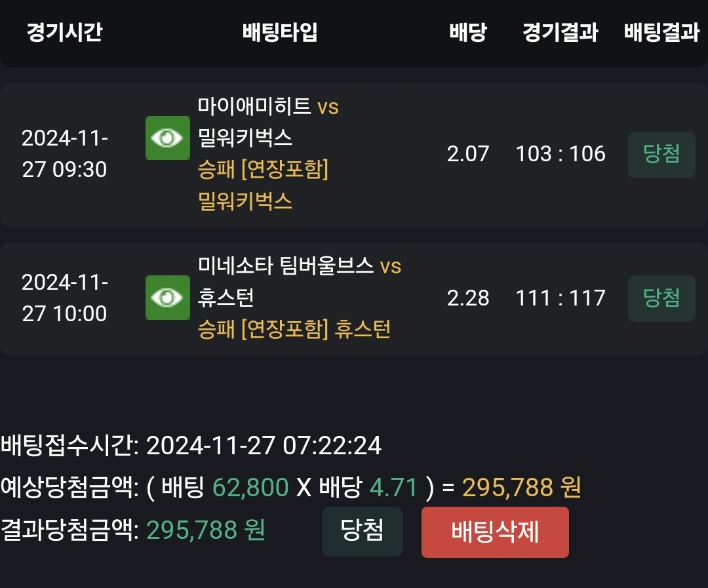Click the 배팅결과 column header
Screen dimensions: 708x588
(x=661, y=32)
